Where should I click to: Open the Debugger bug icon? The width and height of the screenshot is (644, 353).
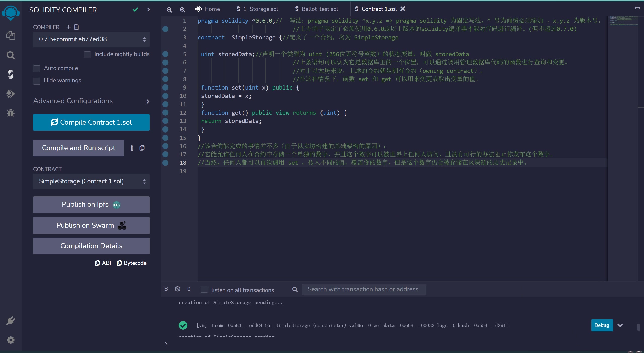pyautogui.click(x=11, y=113)
